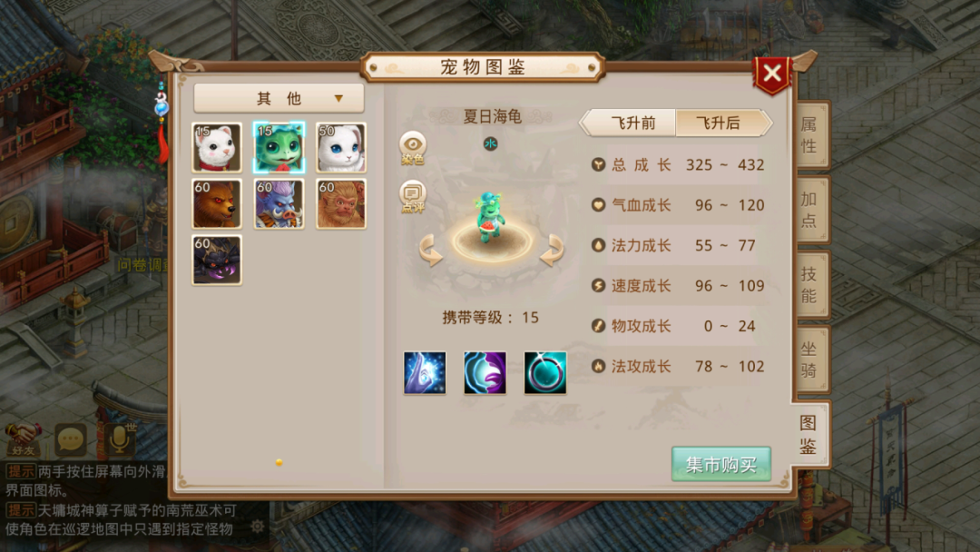The width and height of the screenshot is (980, 552).
Task: Select the level 60 brown bear thumbnail
Action: tap(216, 203)
